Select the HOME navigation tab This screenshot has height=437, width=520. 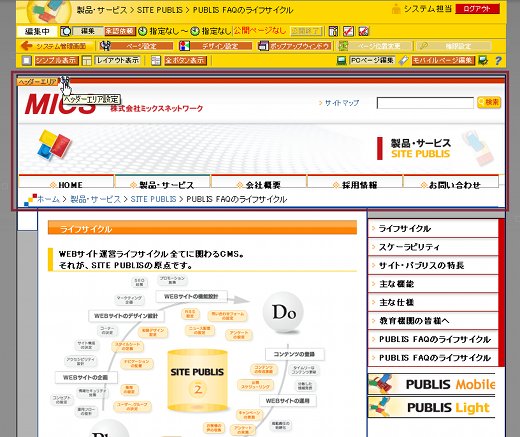tap(66, 181)
